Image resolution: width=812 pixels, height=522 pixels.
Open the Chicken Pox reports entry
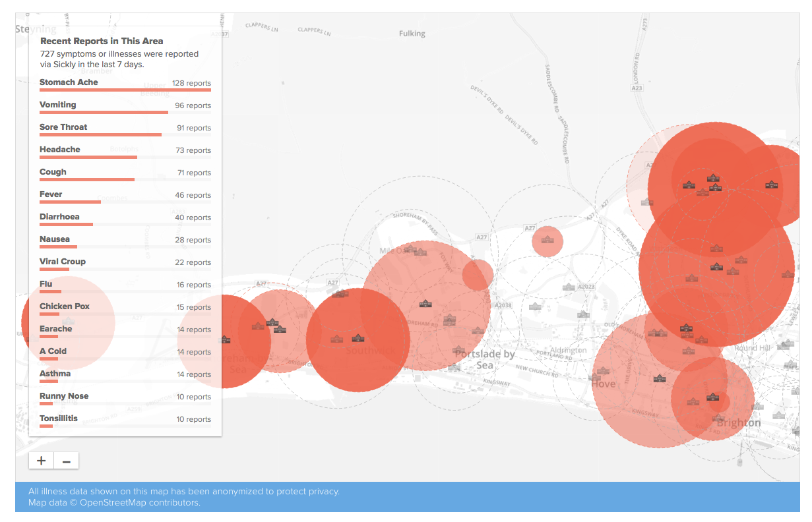coord(65,306)
